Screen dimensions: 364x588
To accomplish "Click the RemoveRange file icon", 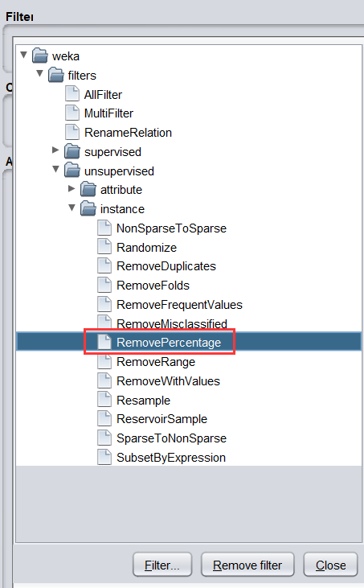I will (x=104, y=361).
